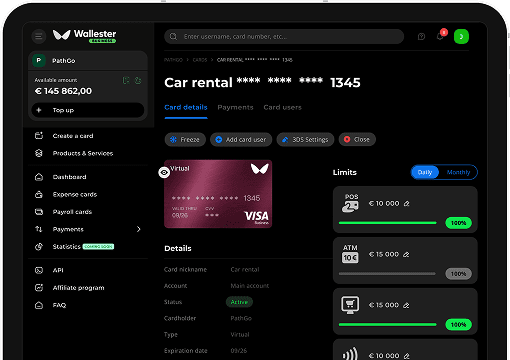Edit the contactless € 10 000 limit pencil
This screenshot has width=510, height=360.
coord(407,356)
